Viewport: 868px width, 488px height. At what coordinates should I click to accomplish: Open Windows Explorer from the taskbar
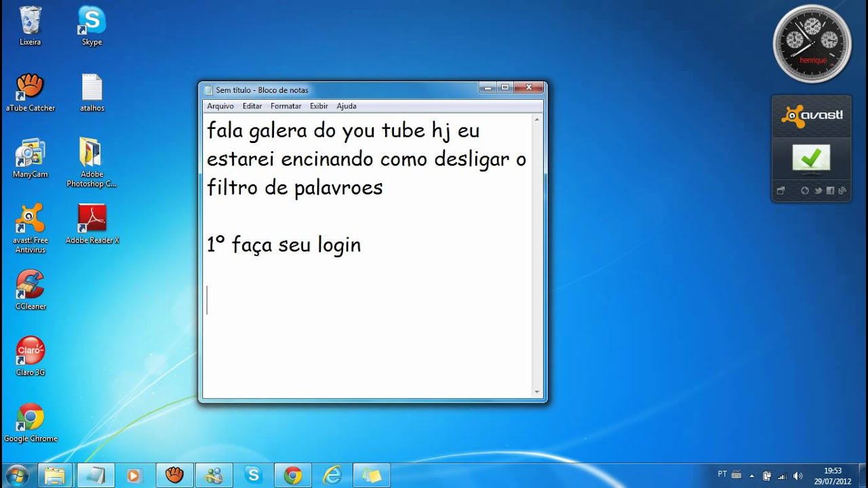click(55, 475)
